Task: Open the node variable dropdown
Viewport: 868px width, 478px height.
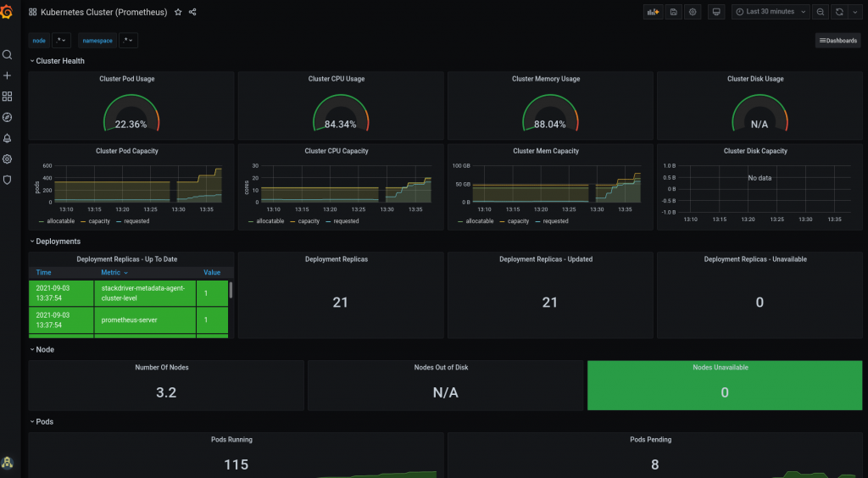Action: pyautogui.click(x=61, y=41)
